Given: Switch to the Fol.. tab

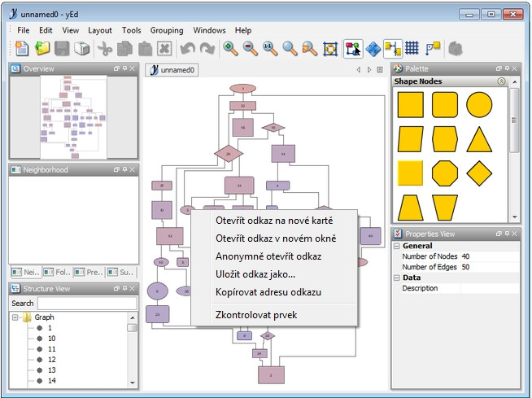Looking at the screenshot, I should click(x=58, y=272).
